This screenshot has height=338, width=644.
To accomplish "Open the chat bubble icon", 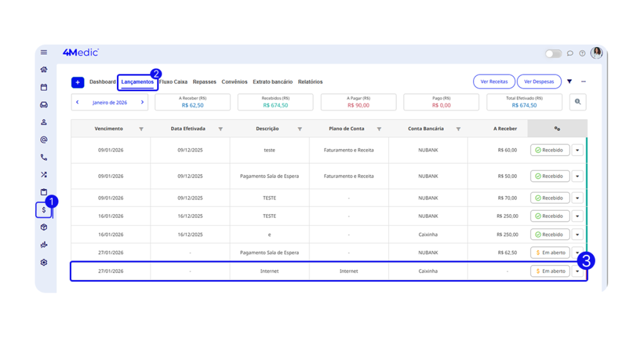I will tap(570, 54).
